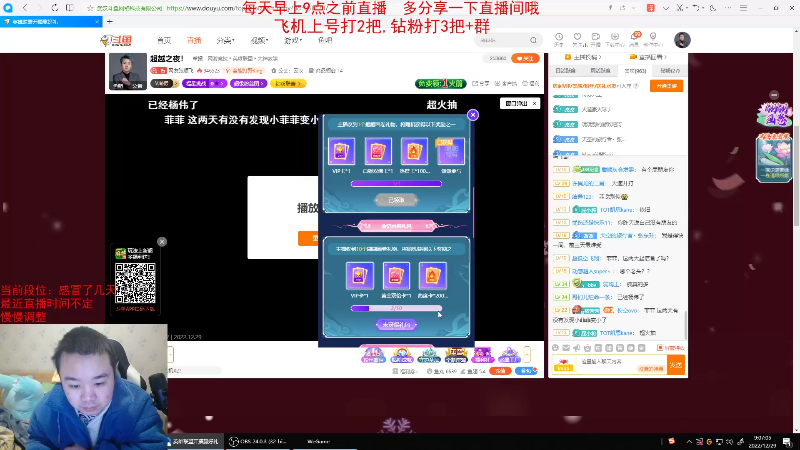Click the smiley customer center icon in header
This screenshot has height=450, width=800.
tap(653, 37)
